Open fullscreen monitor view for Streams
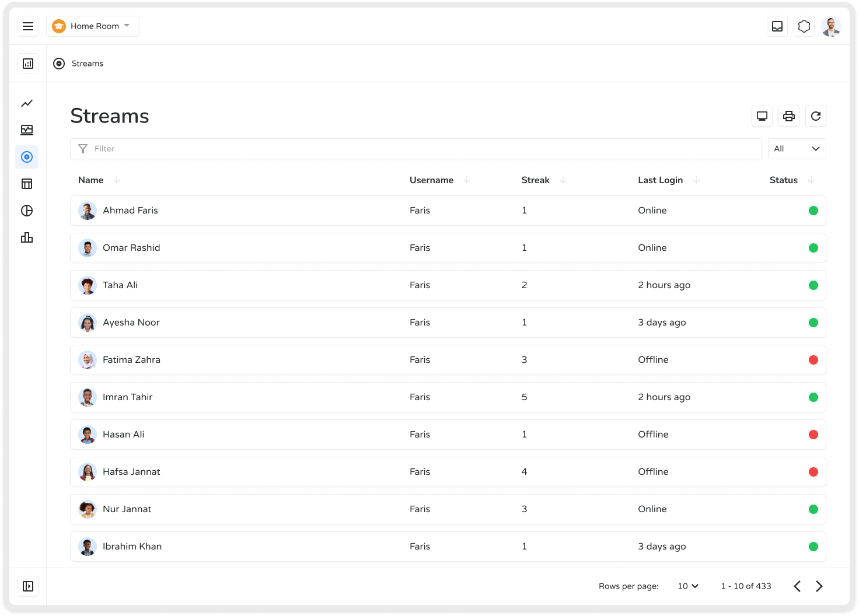 click(x=762, y=116)
